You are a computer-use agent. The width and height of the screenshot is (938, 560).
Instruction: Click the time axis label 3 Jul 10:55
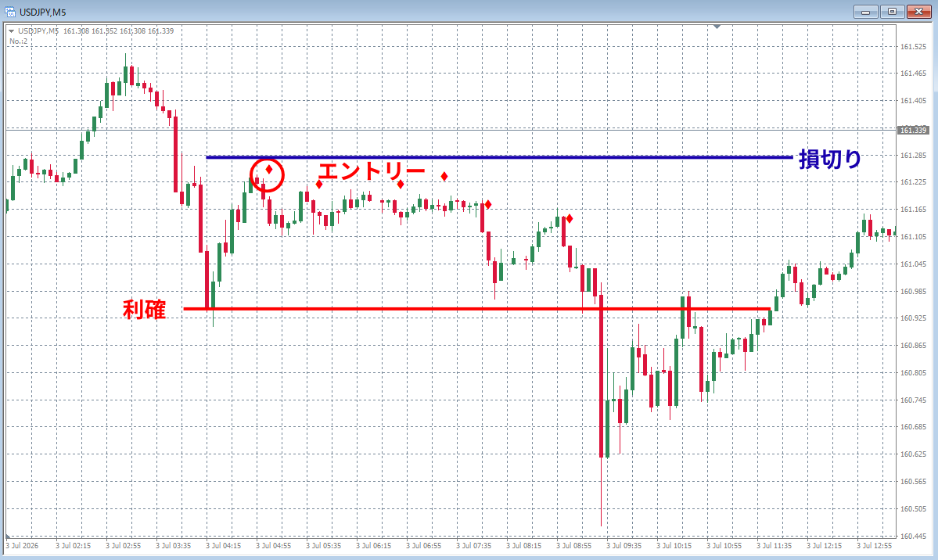point(724,546)
